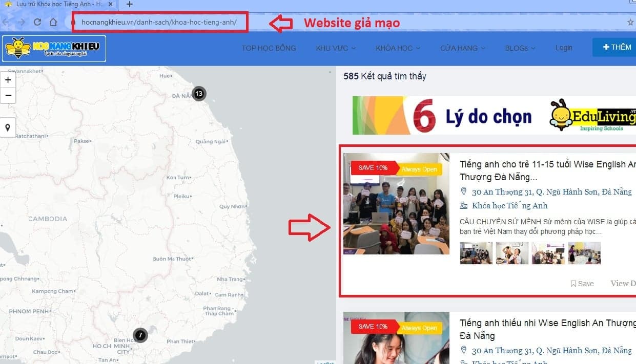Open Tiếng anh cho trẻ 11-15 tuổi listing title
This screenshot has height=364, width=636.
(548, 170)
